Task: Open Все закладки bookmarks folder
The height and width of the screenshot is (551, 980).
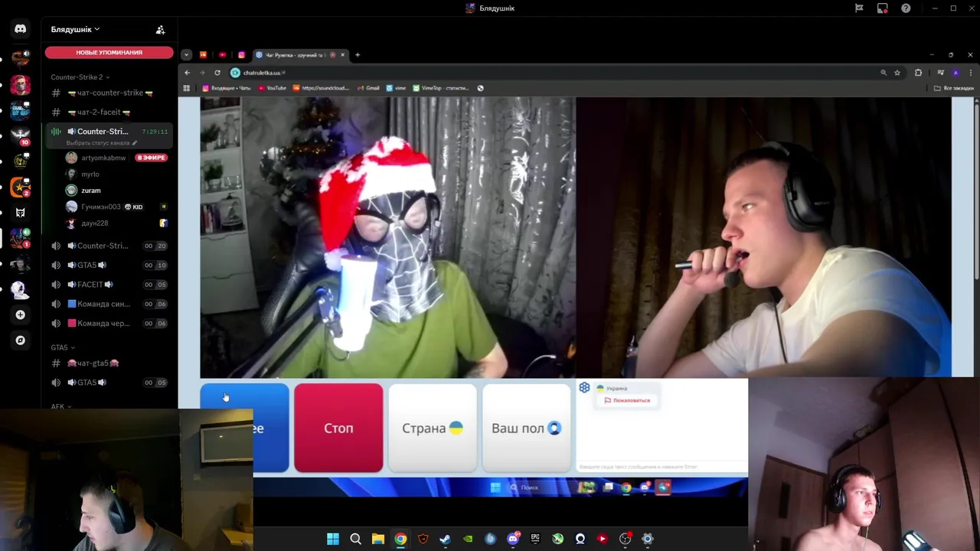Action: 954,88
